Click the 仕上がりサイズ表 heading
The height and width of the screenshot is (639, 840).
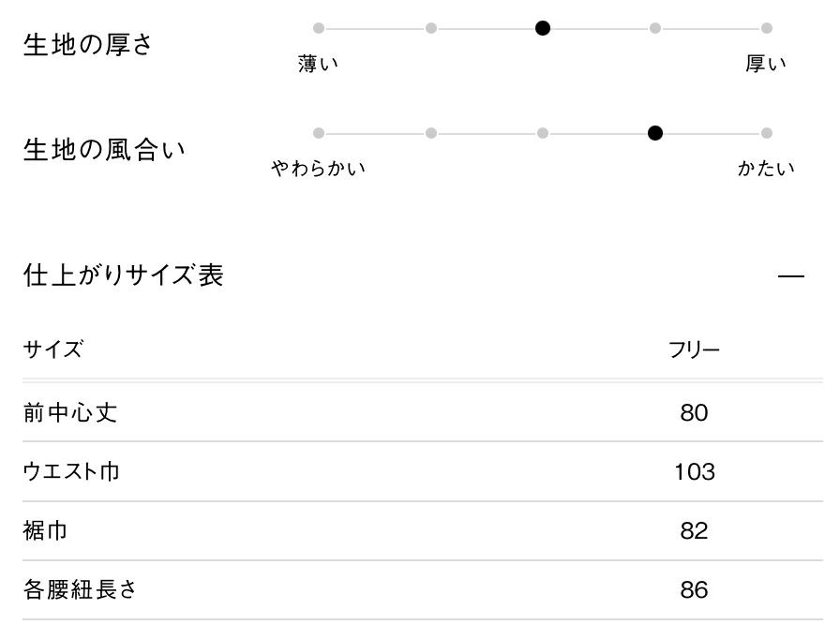click(123, 275)
